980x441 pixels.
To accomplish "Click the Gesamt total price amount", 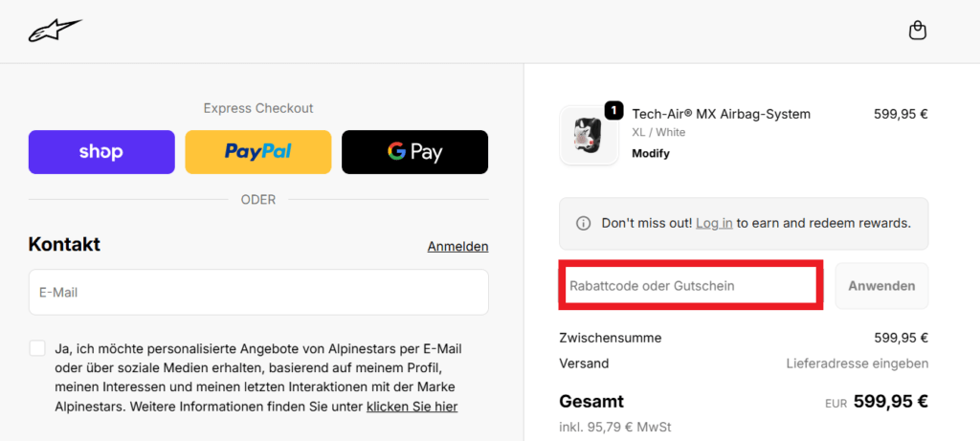I will (x=890, y=402).
